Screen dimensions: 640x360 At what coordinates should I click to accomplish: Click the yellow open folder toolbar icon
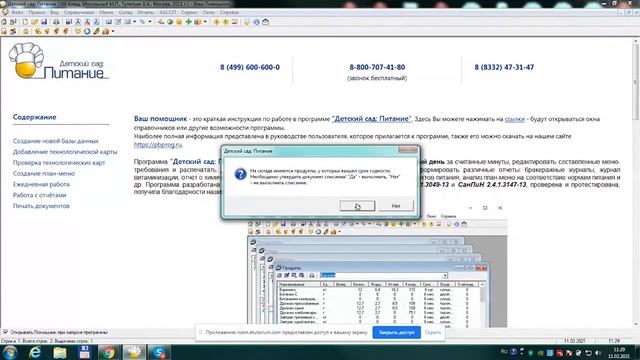(x=35, y=22)
